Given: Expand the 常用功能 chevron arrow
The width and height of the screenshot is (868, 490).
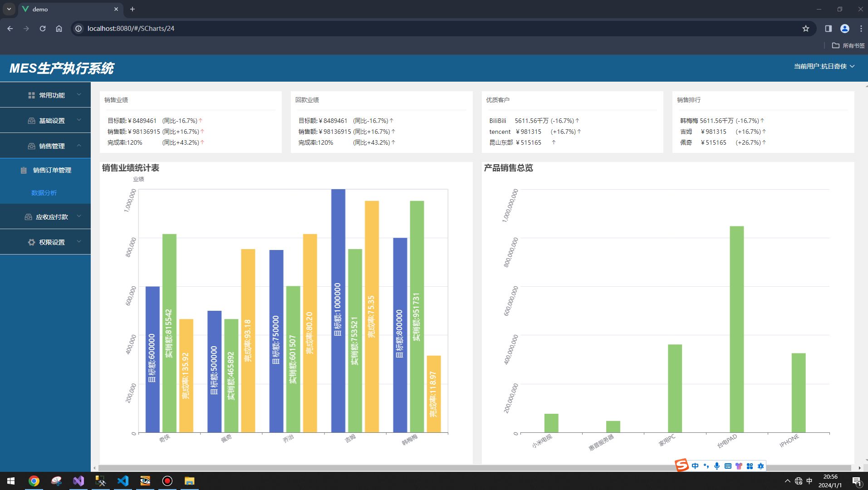Looking at the screenshot, I should point(79,95).
